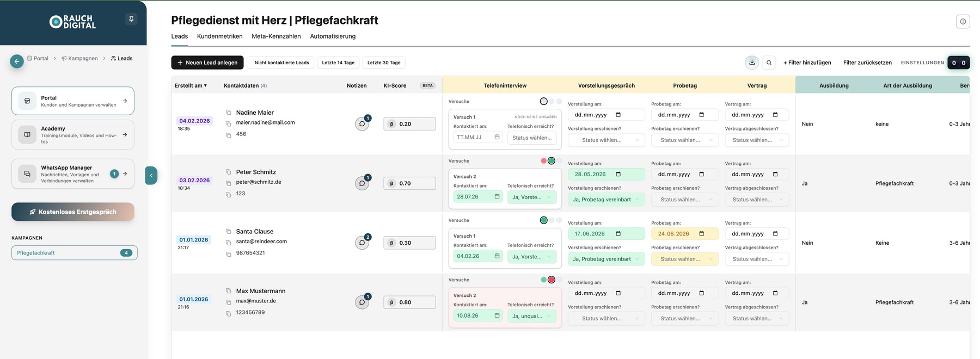Open notes for Max Mustermann
The height and width of the screenshot is (359, 980).
pos(362,302)
